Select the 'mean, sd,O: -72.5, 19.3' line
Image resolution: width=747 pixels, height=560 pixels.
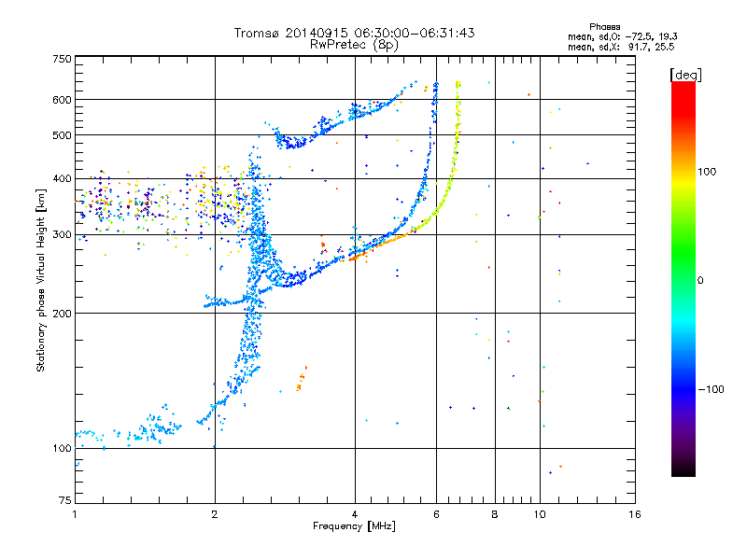623,36
